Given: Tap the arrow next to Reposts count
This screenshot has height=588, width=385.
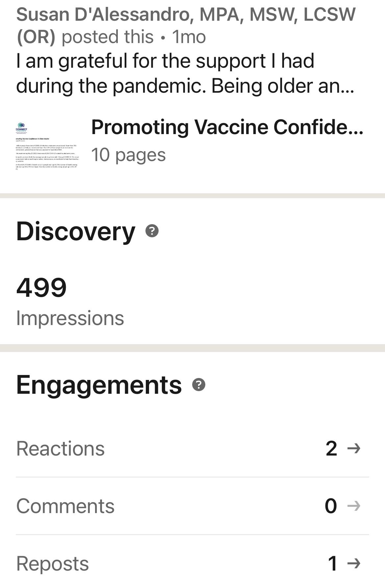Looking at the screenshot, I should point(354,563).
